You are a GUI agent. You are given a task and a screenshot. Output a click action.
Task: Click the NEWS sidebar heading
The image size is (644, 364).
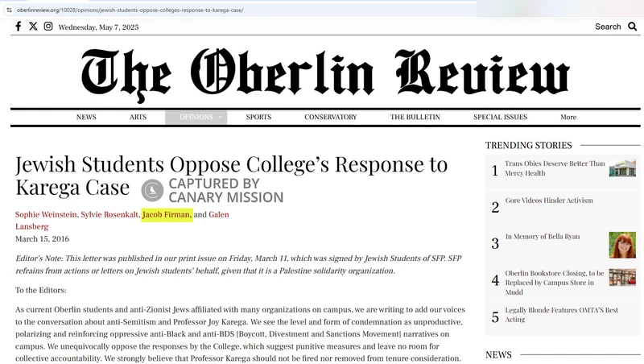(x=498, y=355)
